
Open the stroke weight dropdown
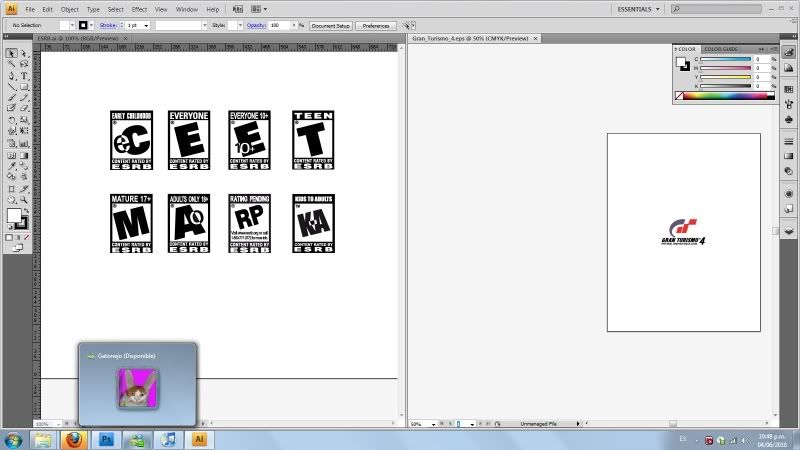tap(146, 25)
